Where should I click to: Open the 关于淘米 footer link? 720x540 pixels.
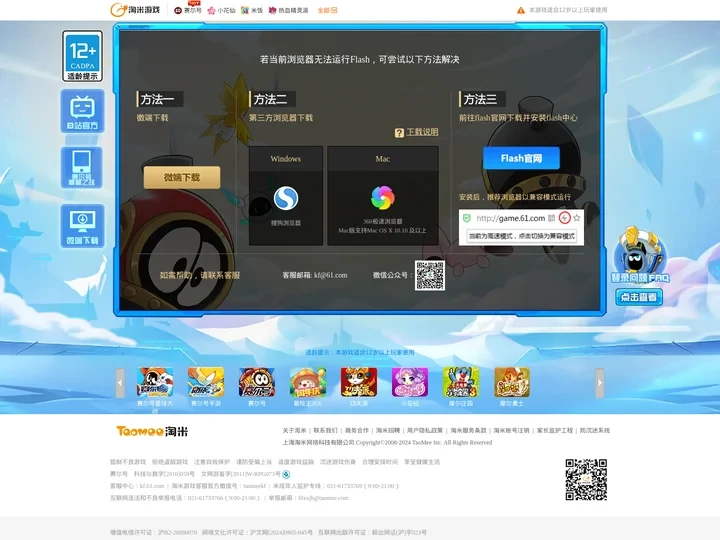[294, 430]
